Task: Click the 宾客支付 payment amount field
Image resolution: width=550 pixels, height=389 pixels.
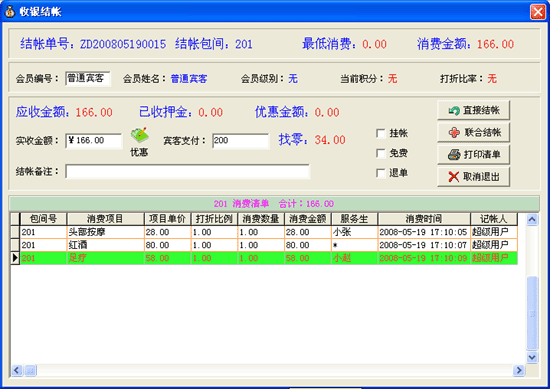Action: pos(241,141)
